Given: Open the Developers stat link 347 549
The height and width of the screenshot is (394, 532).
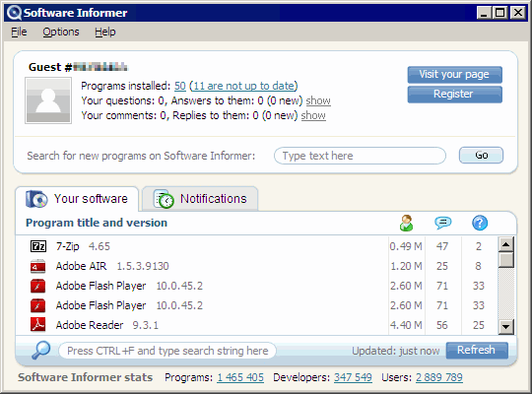Looking at the screenshot, I should [x=353, y=377].
